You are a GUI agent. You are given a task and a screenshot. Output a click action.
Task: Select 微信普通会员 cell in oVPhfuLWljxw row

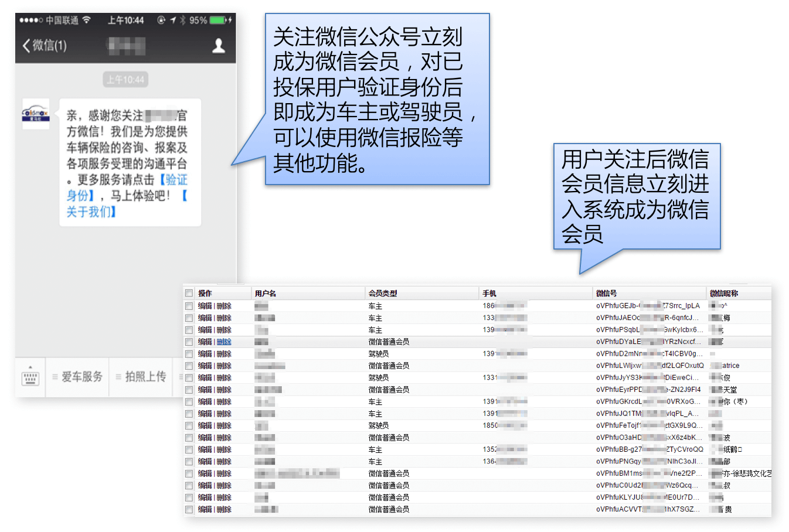[389, 366]
